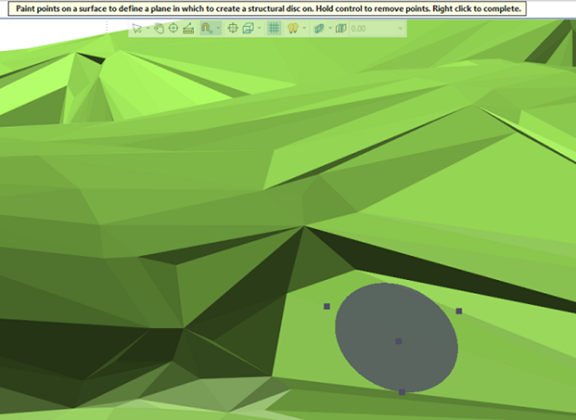The image size is (576, 420).
Task: Toggle the light bulbs lighting icon
Action: tap(293, 28)
